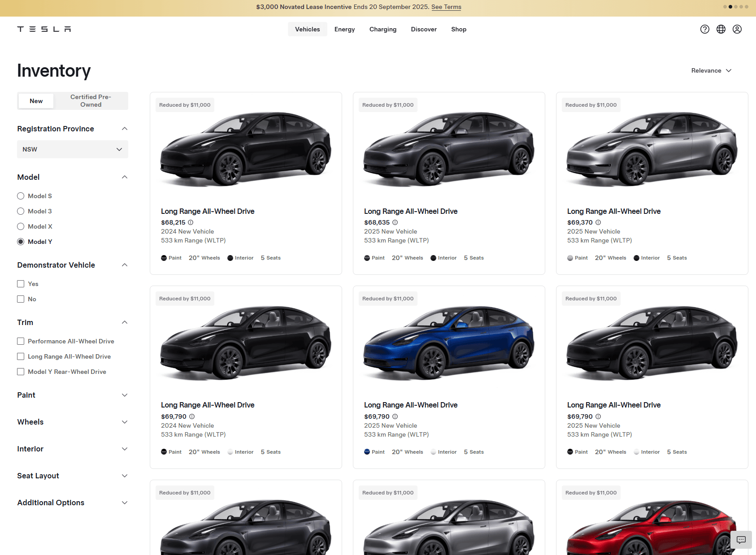Collapse the Trim filter section
Viewport: 756px width, 555px height.
click(125, 322)
